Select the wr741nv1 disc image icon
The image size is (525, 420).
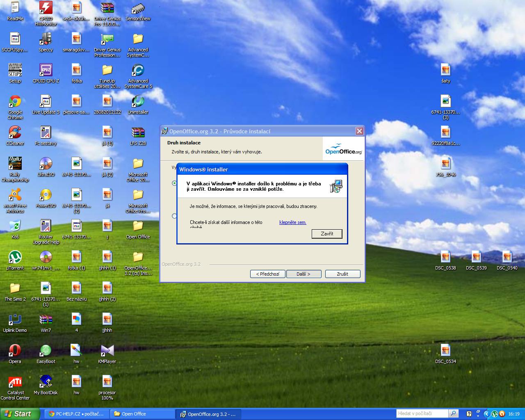(x=46, y=260)
